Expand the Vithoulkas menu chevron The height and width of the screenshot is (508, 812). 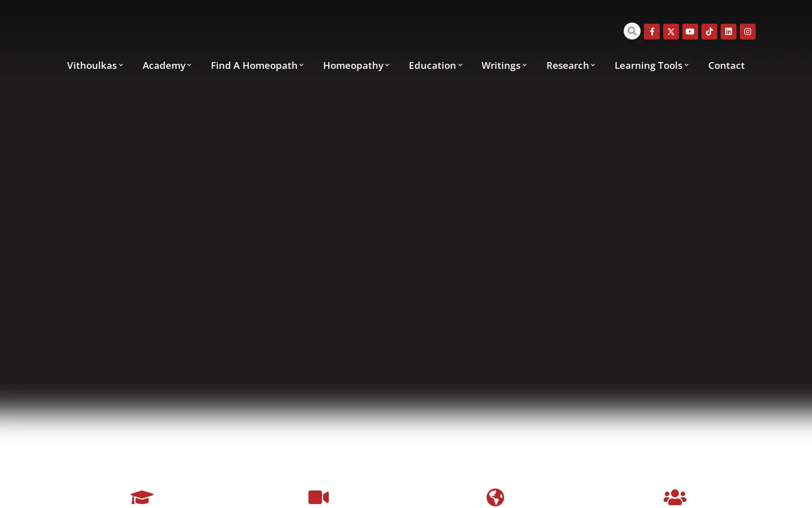pos(121,65)
